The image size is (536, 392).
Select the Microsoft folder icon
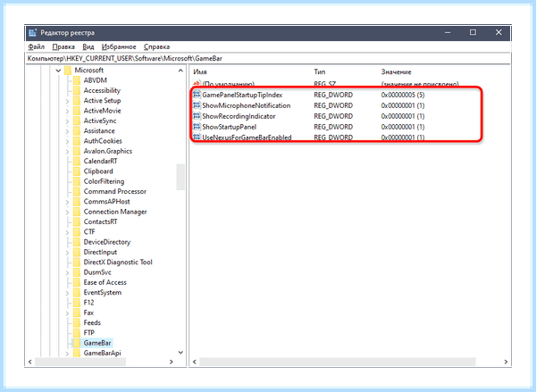[68, 70]
